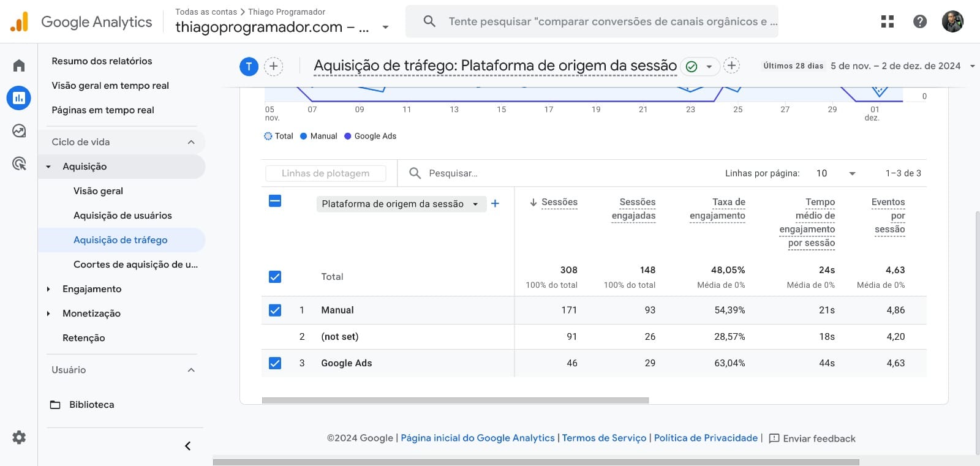Click the page horizontal scrollbar

(536, 462)
